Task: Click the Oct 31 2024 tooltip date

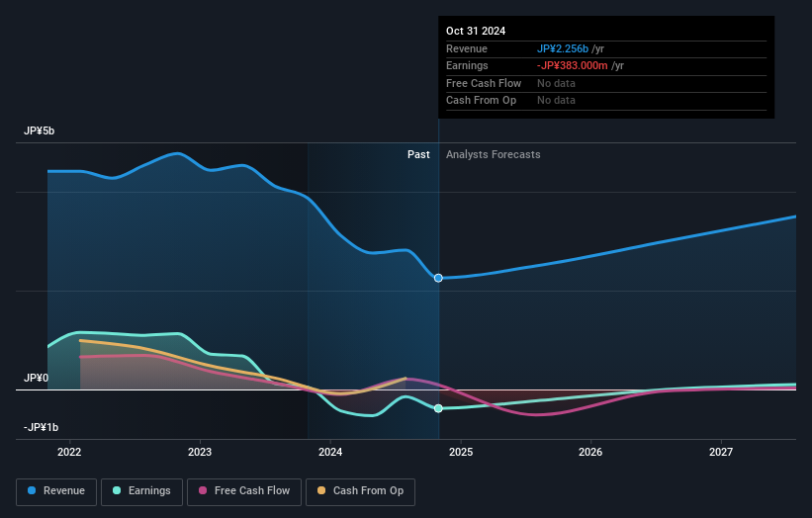Action: [x=476, y=31]
